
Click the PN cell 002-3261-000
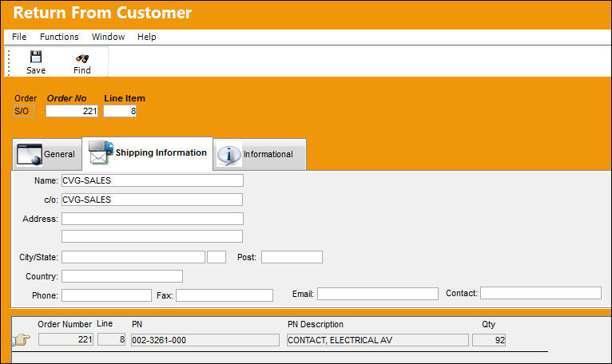[205, 340]
